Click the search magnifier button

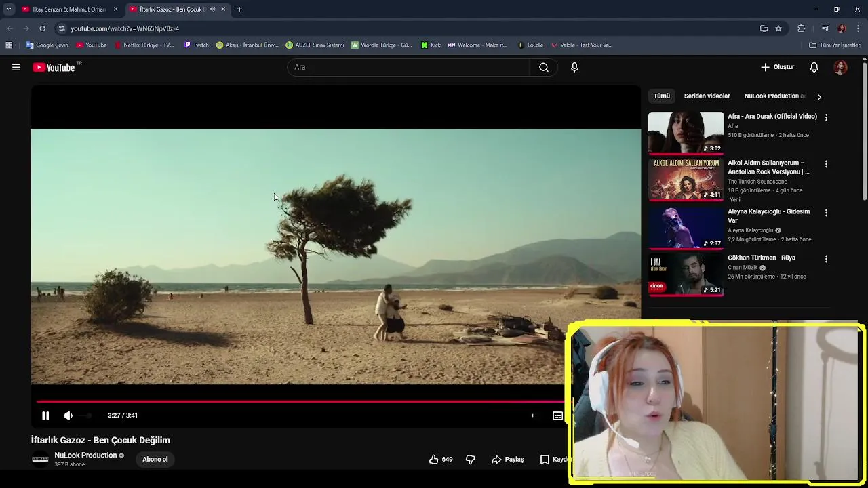[544, 67]
